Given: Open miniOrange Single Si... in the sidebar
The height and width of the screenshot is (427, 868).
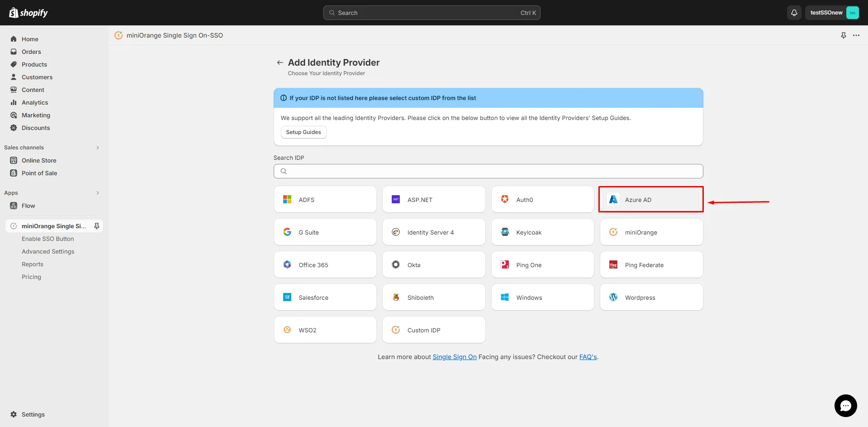Looking at the screenshot, I should [54, 226].
